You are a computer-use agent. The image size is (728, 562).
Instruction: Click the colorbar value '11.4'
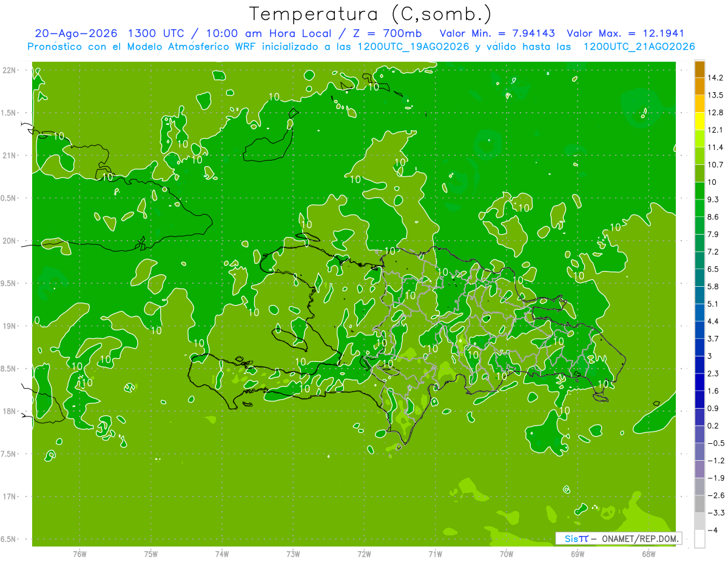click(x=715, y=147)
